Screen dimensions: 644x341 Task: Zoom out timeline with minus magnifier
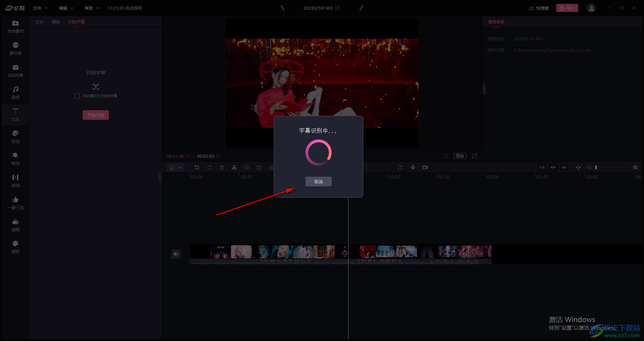pyautogui.click(x=589, y=167)
